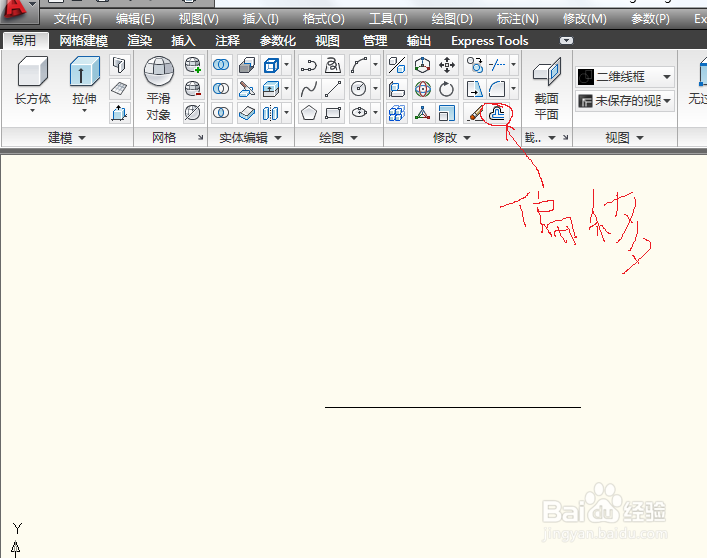Select the Erase tool with pencil eraser
This screenshot has width=707, height=558.
coord(474,113)
